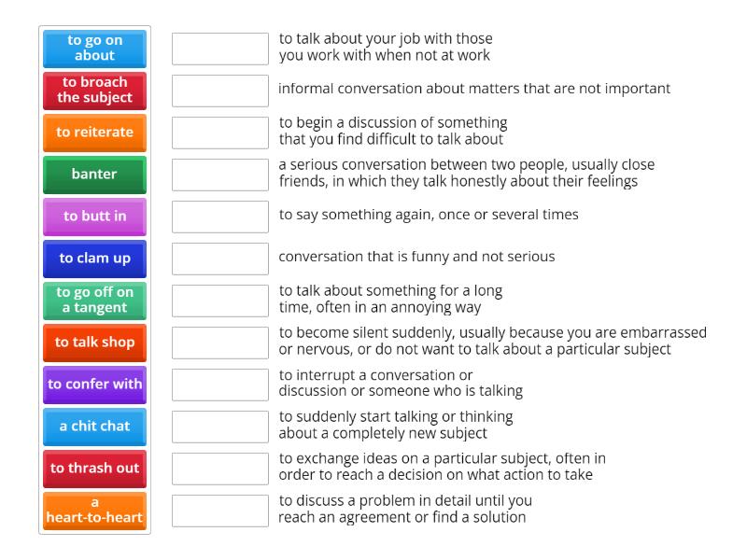Image resolution: width=747 pixels, height=560 pixels.
Task: Click the red 'to thrash out' tile
Action: 94,469
